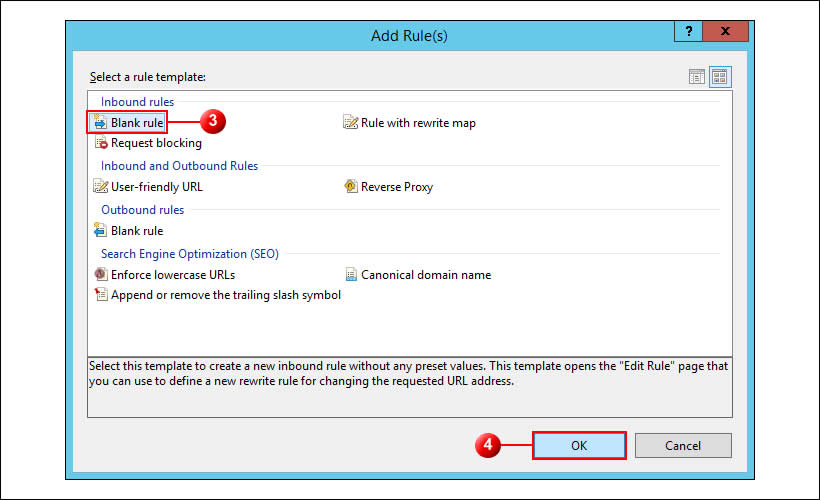The image size is (820, 500).
Task: Select the Canonical domain name label
Action: coord(426,275)
